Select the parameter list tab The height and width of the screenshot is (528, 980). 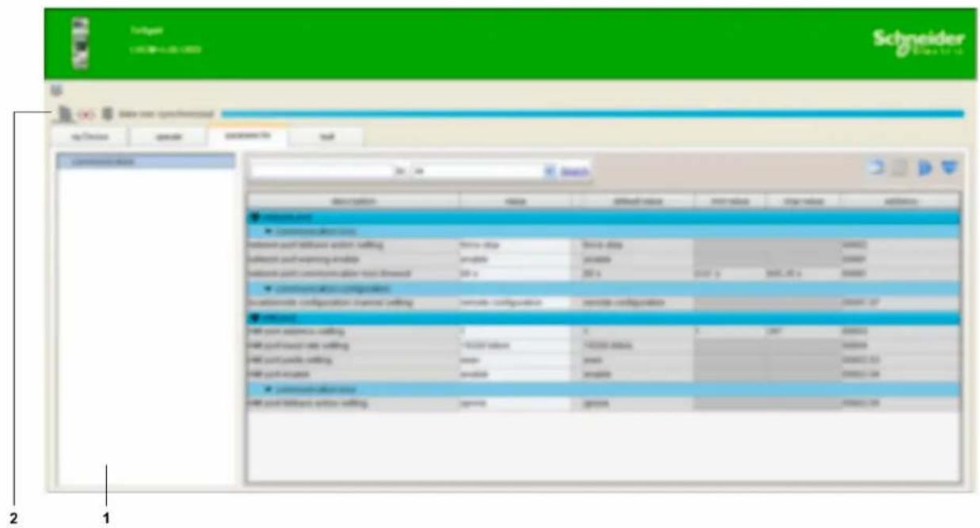tap(247, 136)
